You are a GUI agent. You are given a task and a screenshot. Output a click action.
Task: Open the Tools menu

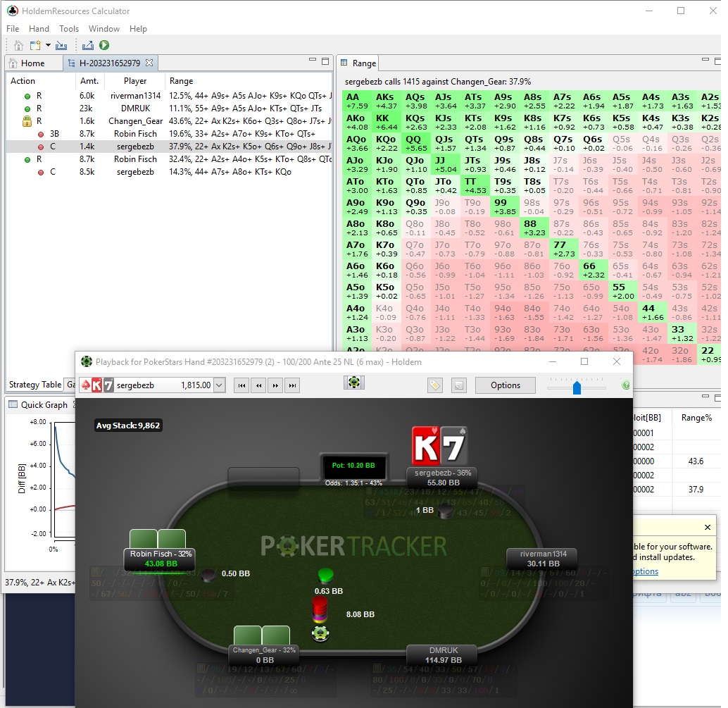pos(69,29)
